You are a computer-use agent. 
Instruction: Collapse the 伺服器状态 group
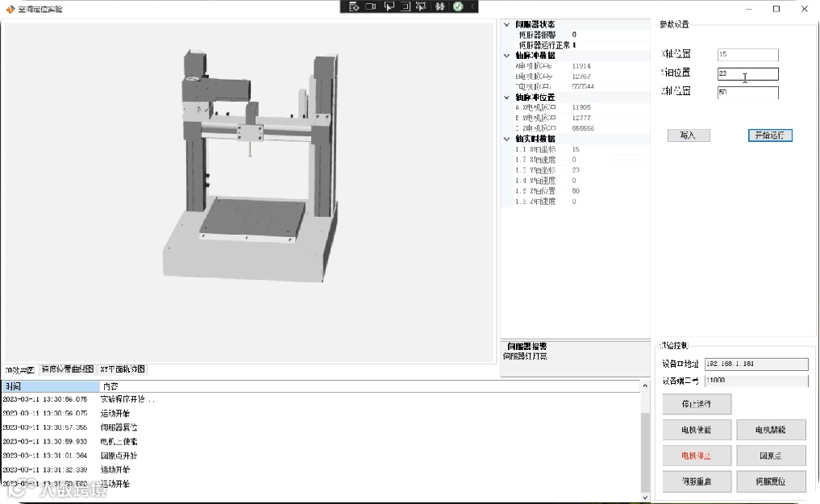pos(506,24)
